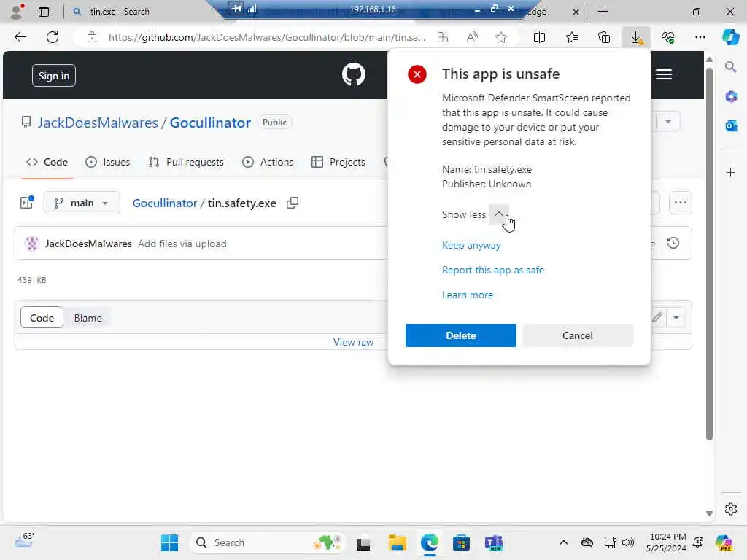Switch to Blame view
This screenshot has width=747, height=560.
coord(88,318)
